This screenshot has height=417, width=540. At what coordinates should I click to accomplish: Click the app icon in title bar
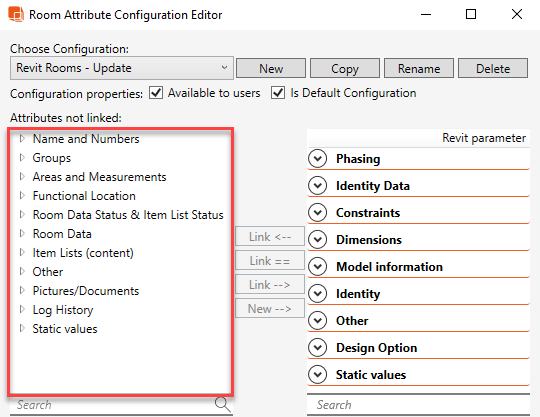[16, 14]
